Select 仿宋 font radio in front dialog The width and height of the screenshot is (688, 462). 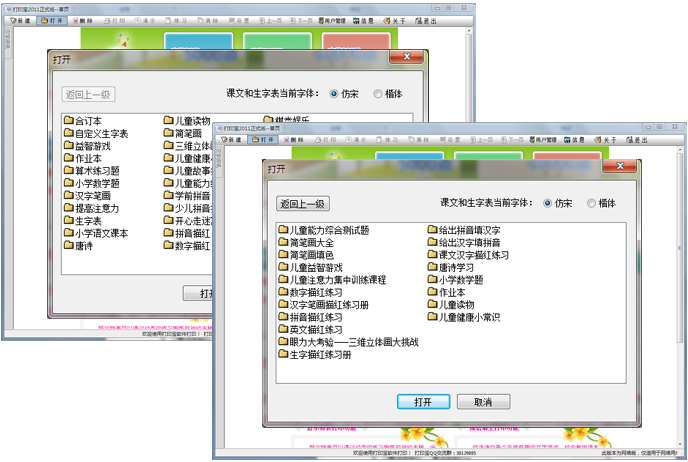(x=547, y=203)
